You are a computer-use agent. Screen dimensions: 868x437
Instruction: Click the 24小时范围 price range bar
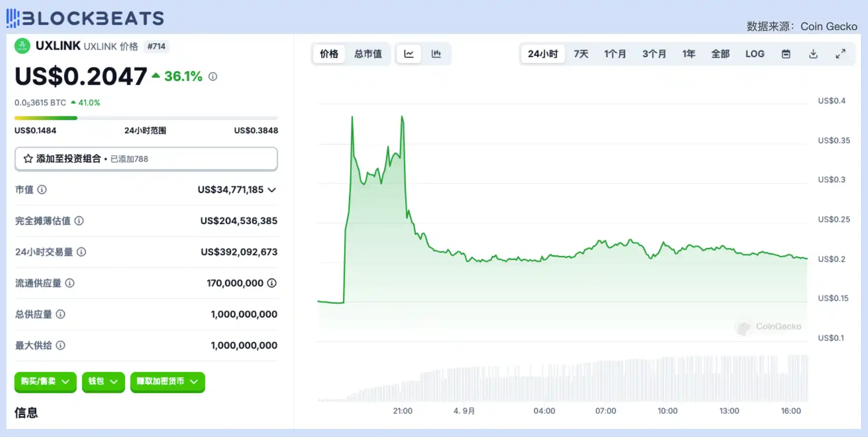(x=146, y=118)
